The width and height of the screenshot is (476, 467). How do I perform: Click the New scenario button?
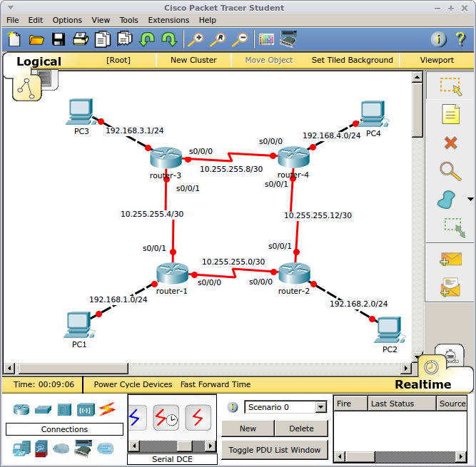coord(248,428)
